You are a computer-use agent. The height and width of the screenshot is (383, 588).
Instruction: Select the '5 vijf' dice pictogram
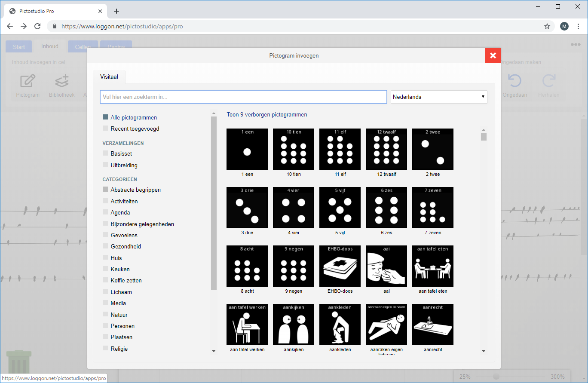340,208
